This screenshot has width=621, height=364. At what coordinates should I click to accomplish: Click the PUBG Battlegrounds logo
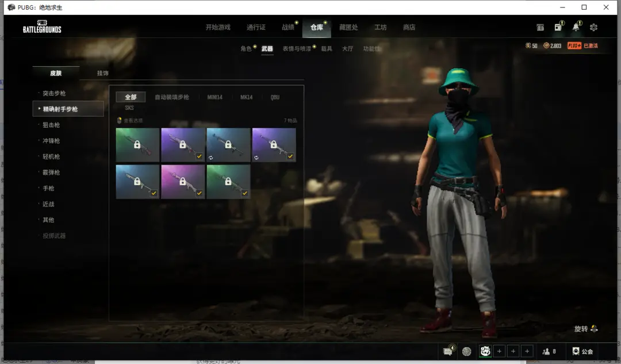pos(42,26)
